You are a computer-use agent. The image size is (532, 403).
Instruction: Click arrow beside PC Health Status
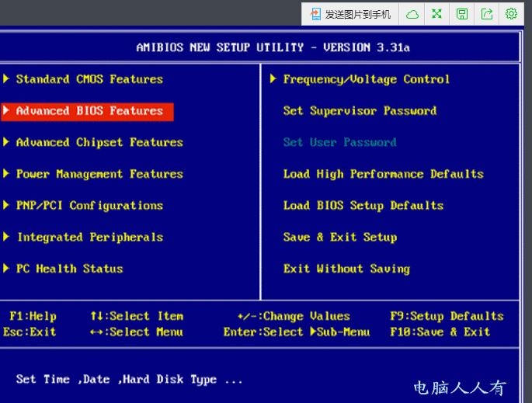[6, 268]
